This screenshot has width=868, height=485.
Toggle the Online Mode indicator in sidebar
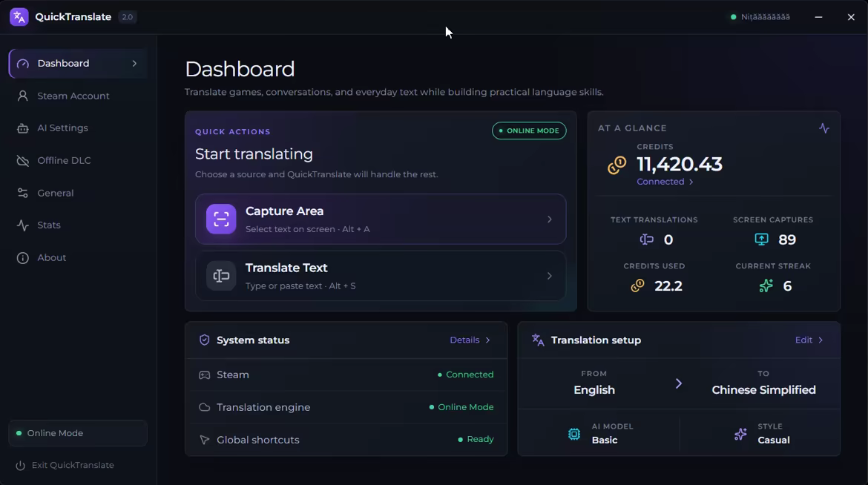click(x=77, y=433)
